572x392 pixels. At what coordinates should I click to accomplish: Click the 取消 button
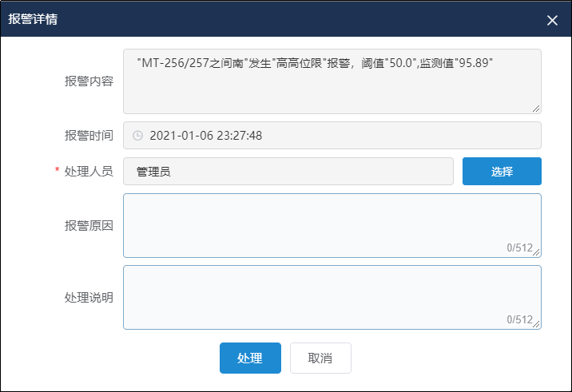pyautogui.click(x=320, y=358)
